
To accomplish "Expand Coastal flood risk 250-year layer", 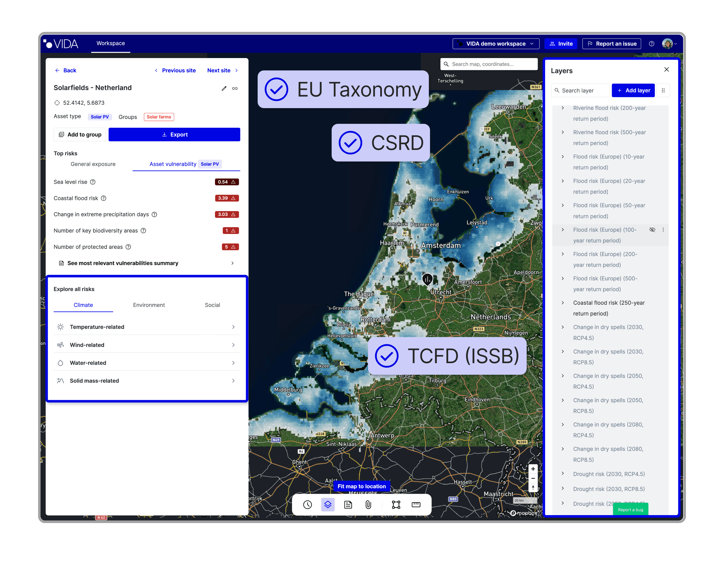I will click(563, 303).
